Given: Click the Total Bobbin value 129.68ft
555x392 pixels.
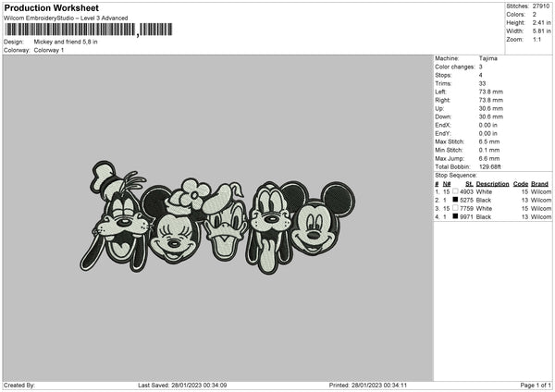Looking at the screenshot, I should point(489,166).
